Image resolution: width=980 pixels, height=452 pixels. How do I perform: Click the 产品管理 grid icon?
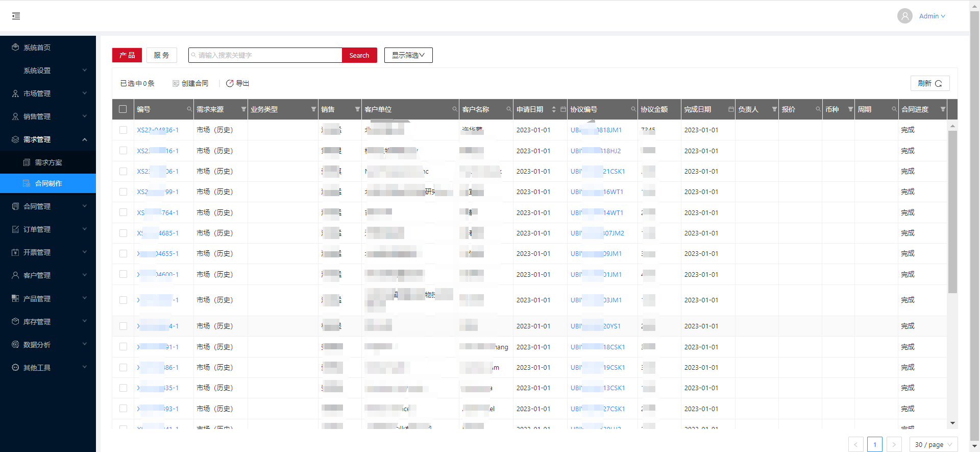click(x=15, y=299)
